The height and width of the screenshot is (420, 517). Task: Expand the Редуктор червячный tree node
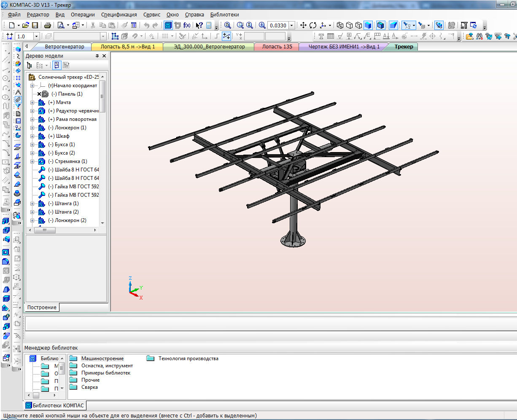pyautogui.click(x=32, y=111)
